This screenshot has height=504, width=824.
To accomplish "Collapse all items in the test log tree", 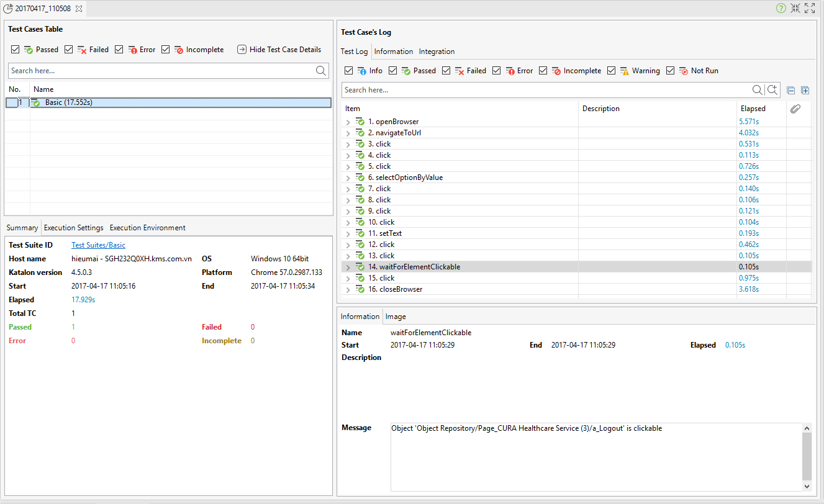I will click(x=790, y=90).
